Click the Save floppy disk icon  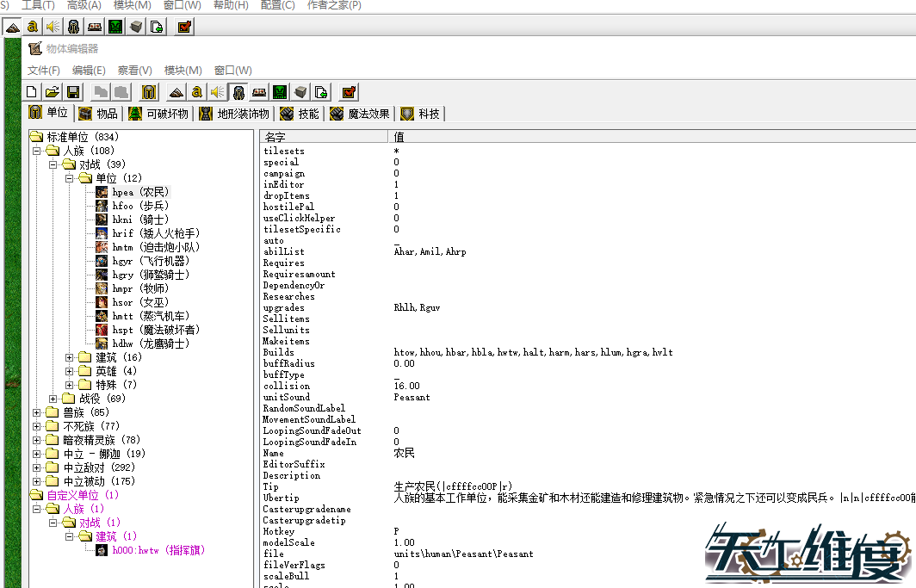pos(73,92)
